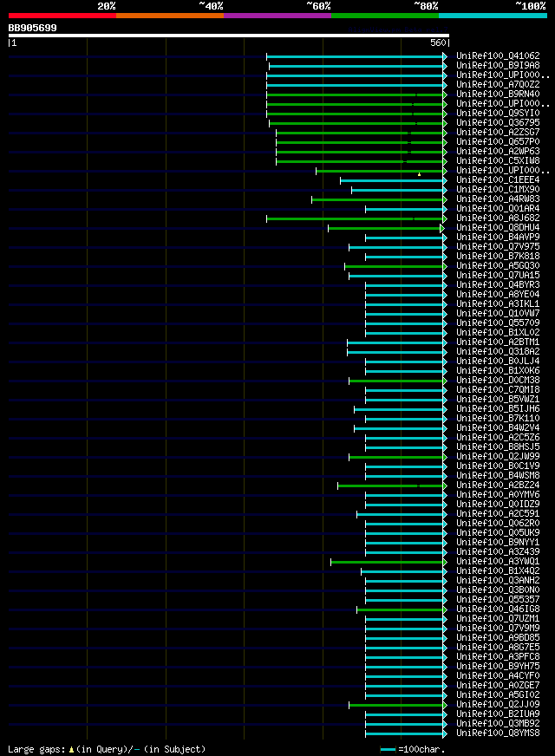Select the UniRef100_A5GQ30 label

click(498, 265)
